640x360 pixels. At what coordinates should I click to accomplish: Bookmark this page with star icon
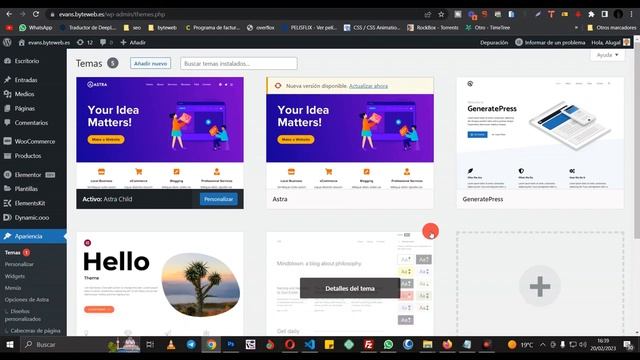click(x=441, y=14)
